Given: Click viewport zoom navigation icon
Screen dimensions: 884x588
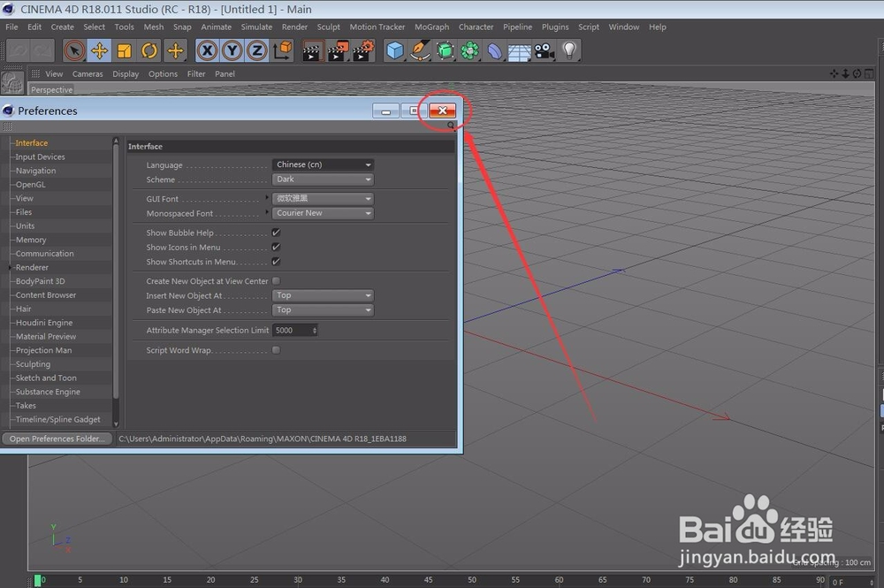Looking at the screenshot, I should pos(845,74).
